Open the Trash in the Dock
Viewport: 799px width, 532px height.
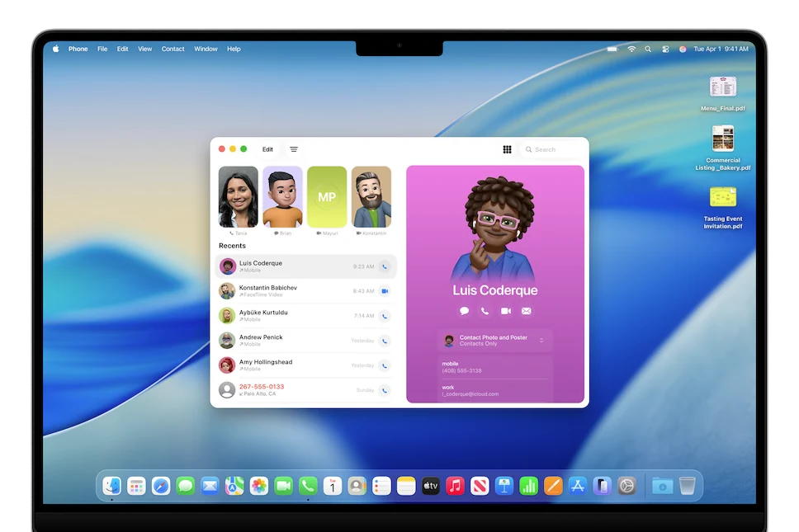point(687,486)
